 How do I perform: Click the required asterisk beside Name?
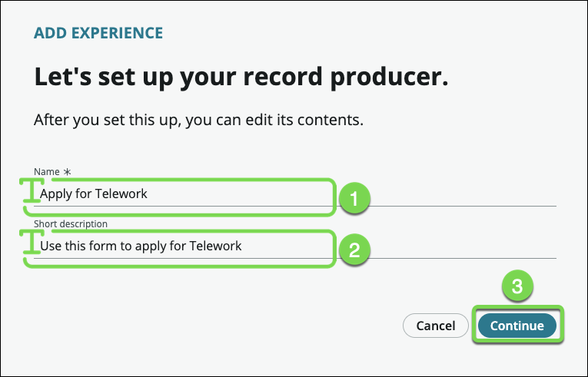point(66,171)
